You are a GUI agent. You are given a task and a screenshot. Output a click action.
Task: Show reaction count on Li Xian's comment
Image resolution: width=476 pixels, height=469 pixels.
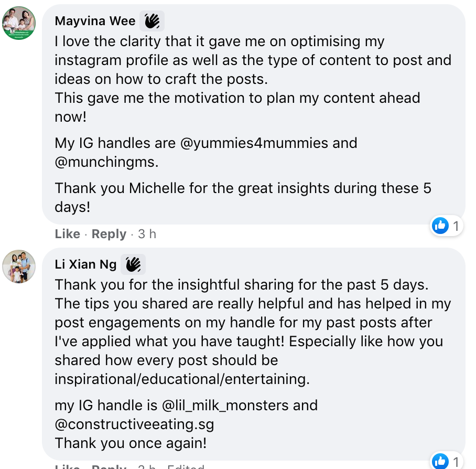pos(456,462)
